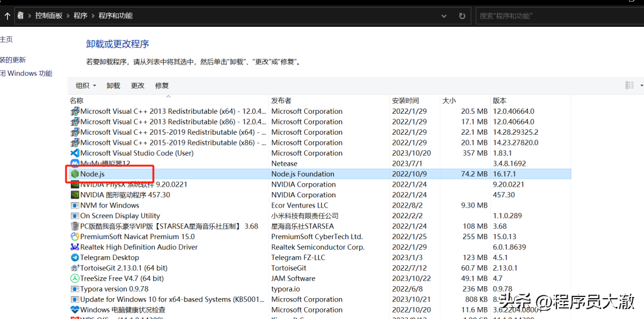The image size is (644, 319).
Task: Select PremiumSoft Navicat Premium 15.0 entry
Action: click(137, 237)
